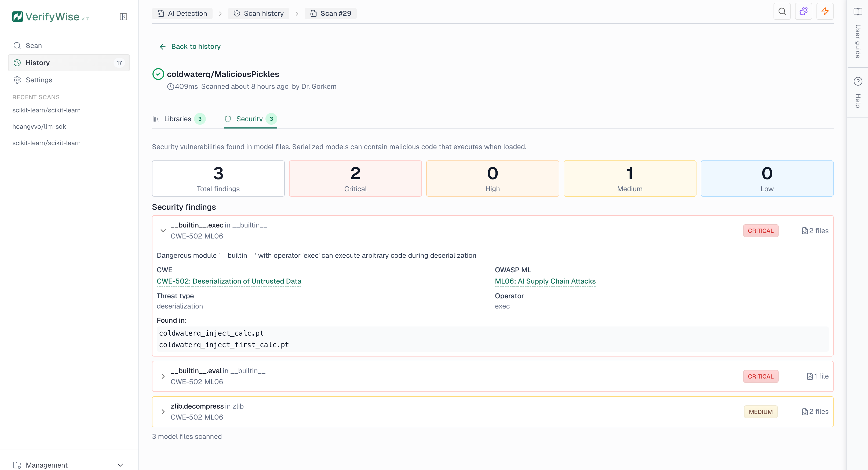This screenshot has width=868, height=470.
Task: Open CWE-502 Deserialization of Untrusted Data link
Action: 229,281
